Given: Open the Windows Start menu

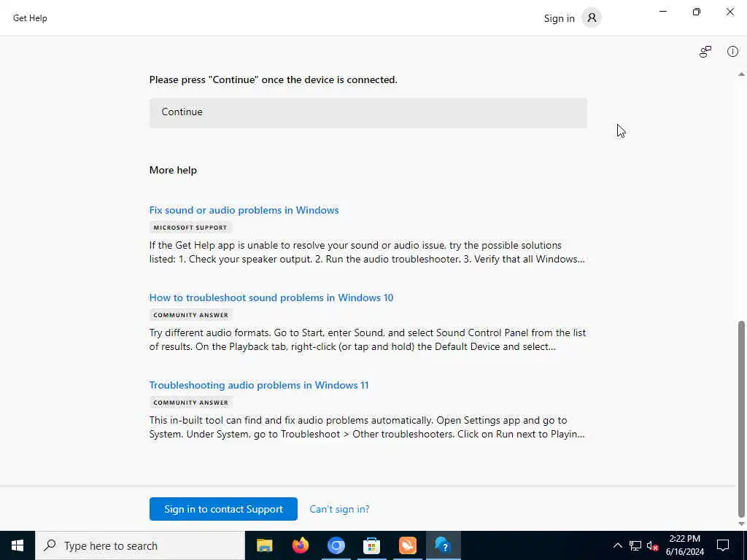Looking at the screenshot, I should (x=18, y=545).
